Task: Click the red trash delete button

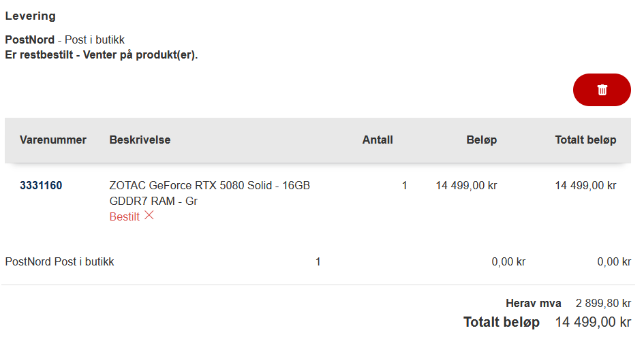Action: coord(602,90)
